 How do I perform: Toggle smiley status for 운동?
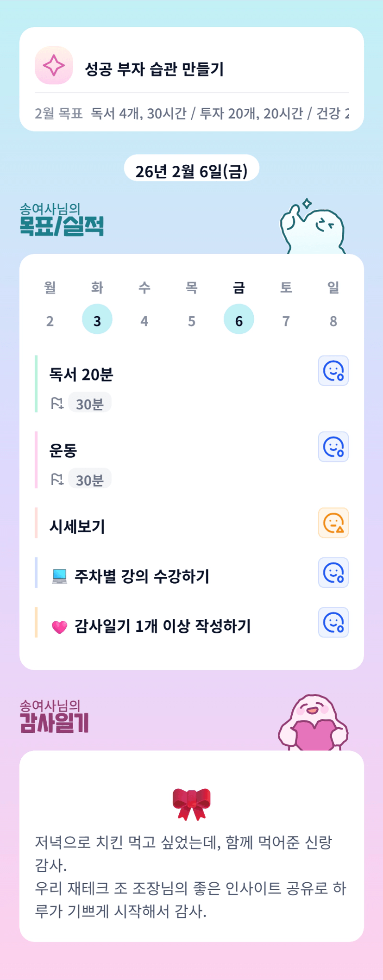333,447
